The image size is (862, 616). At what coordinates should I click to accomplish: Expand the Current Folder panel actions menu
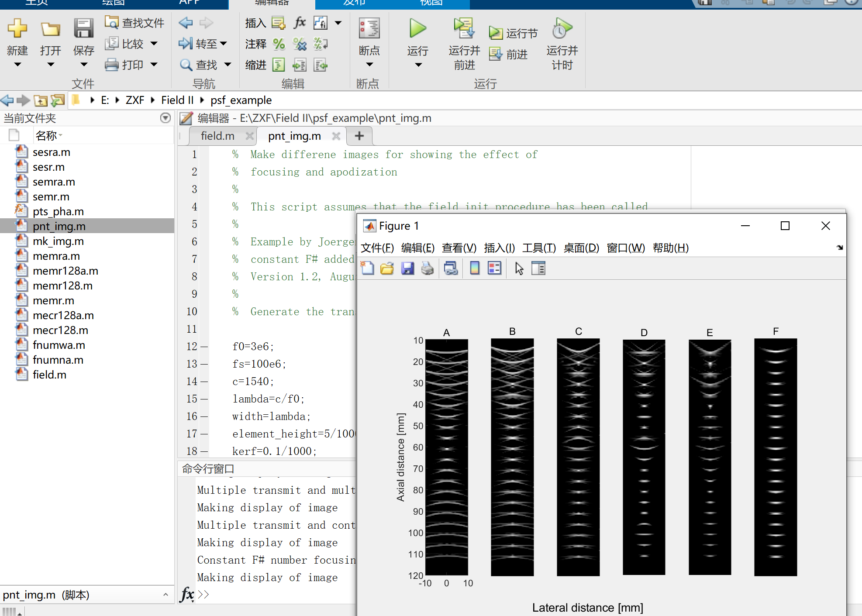(166, 118)
